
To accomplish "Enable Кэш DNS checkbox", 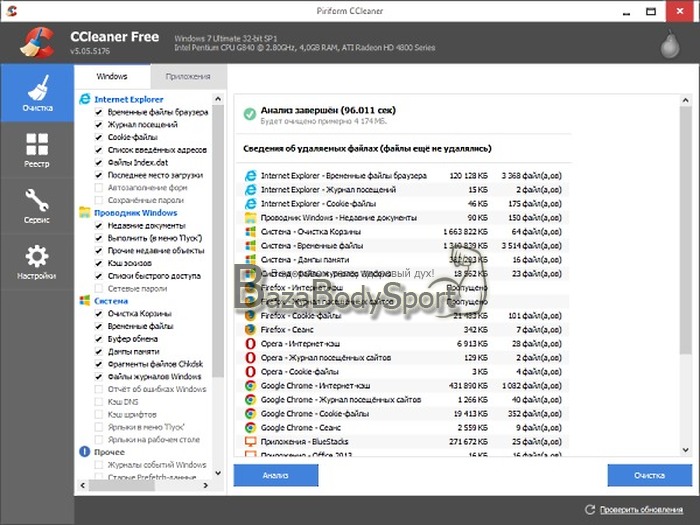I will pos(99,402).
